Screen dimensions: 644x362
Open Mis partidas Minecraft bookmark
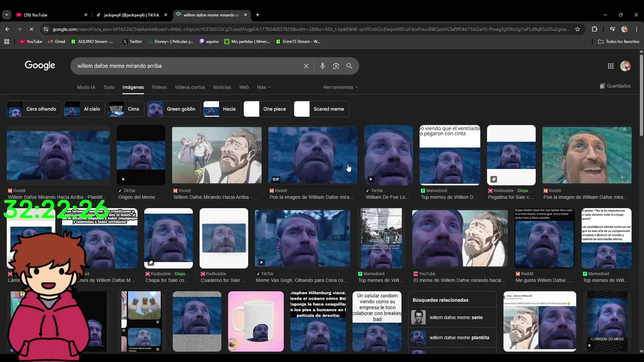click(248, 42)
